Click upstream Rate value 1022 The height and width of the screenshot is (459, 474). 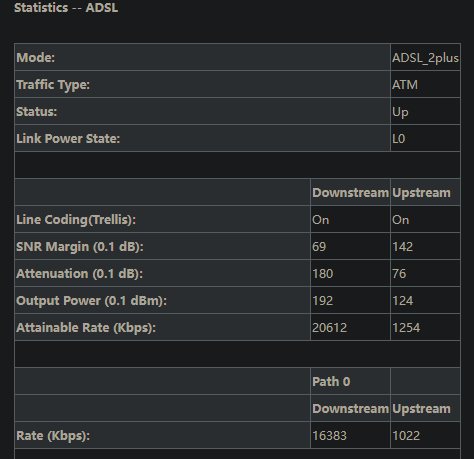[x=406, y=436]
